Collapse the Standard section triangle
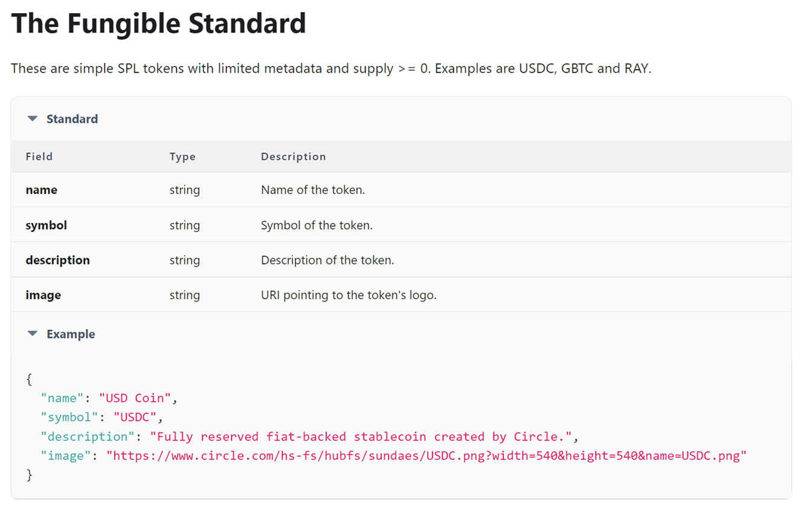This screenshot has height=510, width=812. (x=33, y=119)
